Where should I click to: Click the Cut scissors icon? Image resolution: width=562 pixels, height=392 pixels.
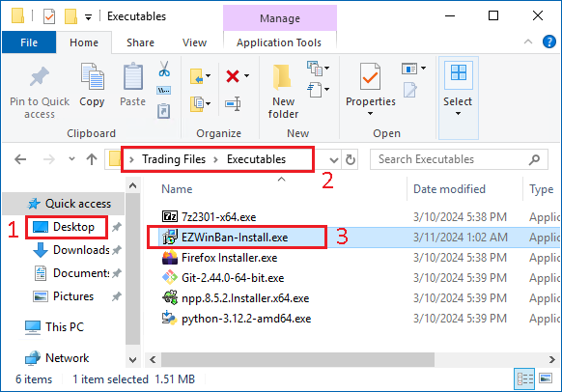[x=164, y=69]
